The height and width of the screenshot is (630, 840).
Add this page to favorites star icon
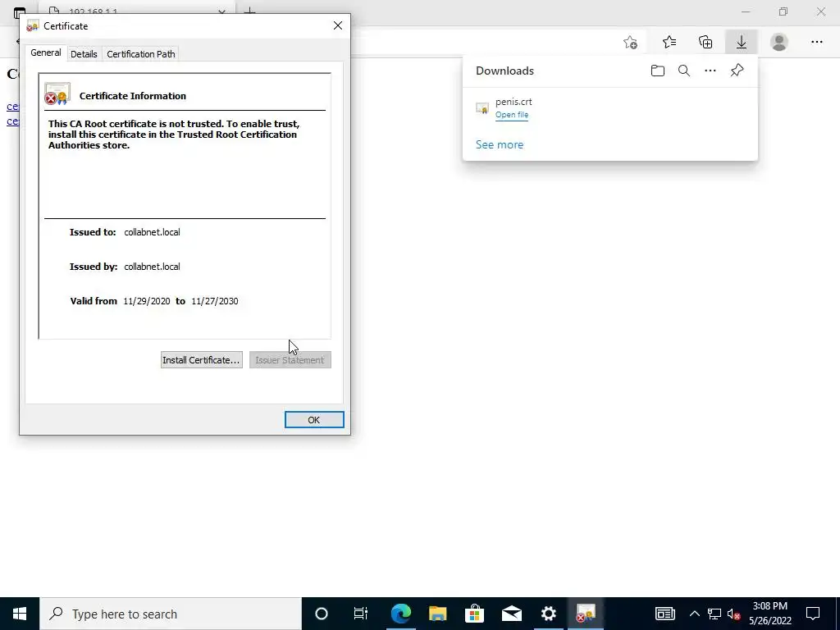[x=631, y=42]
